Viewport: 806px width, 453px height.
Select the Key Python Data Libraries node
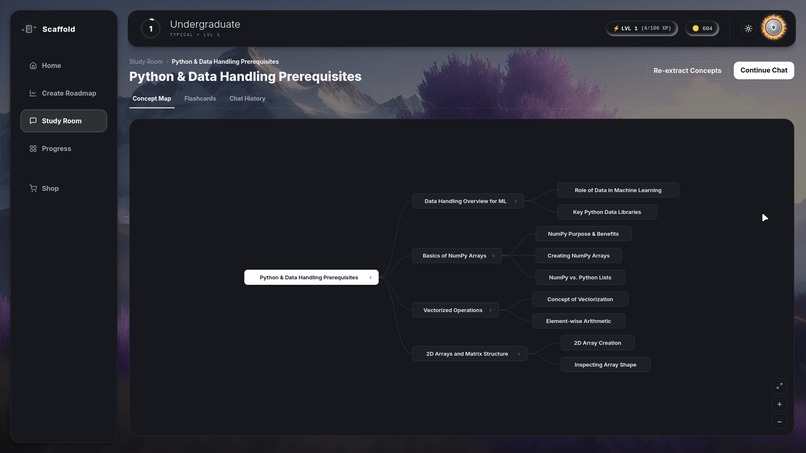pyautogui.click(x=607, y=212)
